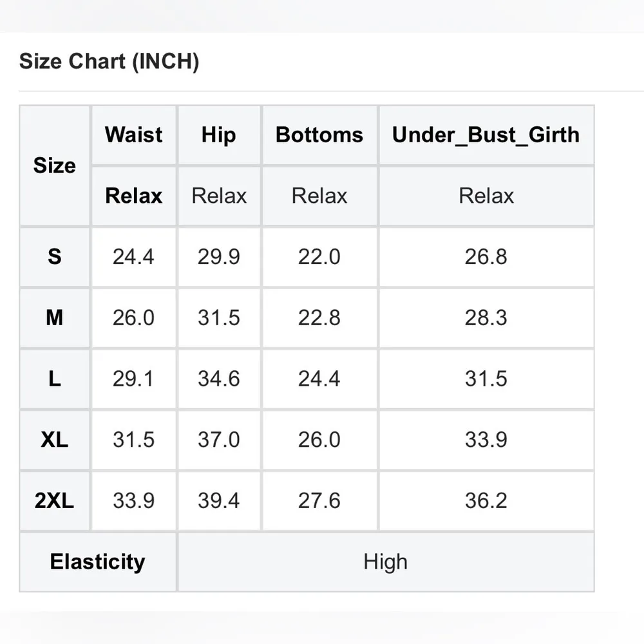Image resolution: width=644 pixels, height=644 pixels.
Task: Click the 2XL hip value 39.4
Action: [x=219, y=500]
